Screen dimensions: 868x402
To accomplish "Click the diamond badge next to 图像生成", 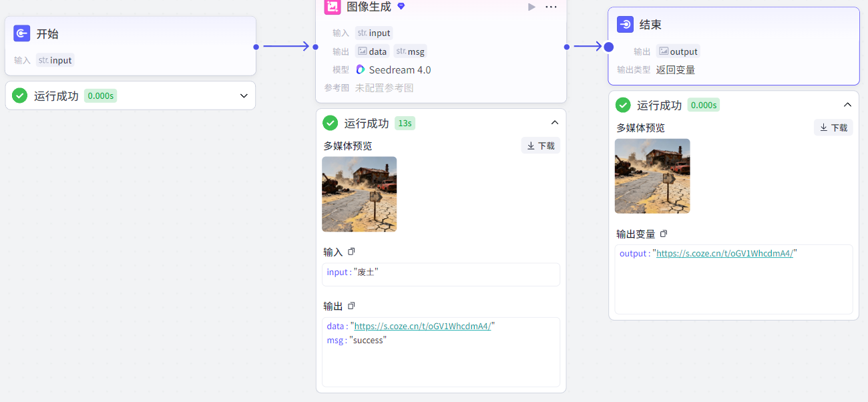I will pos(401,6).
